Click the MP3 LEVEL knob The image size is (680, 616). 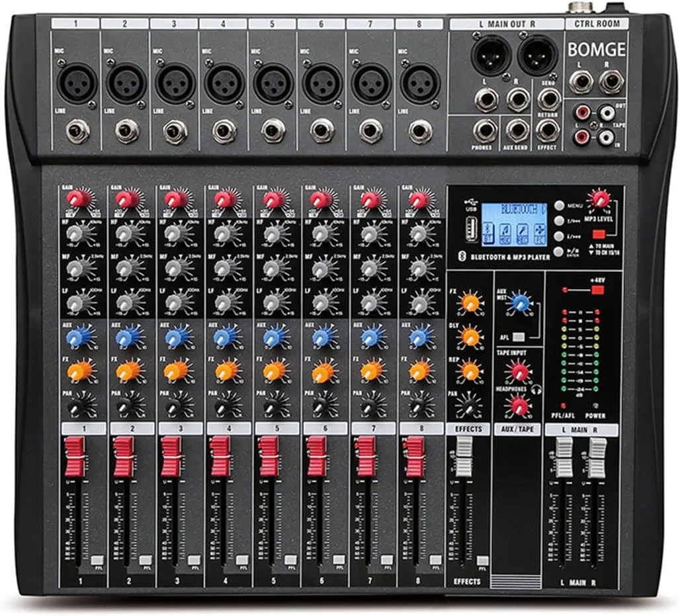[600, 198]
